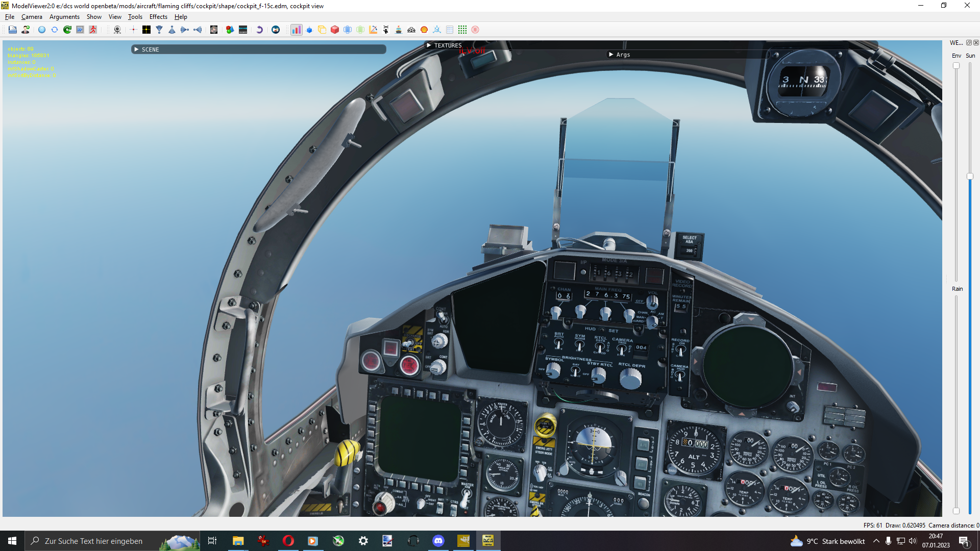Click the binoculars toolbar icon
The width and height of the screenshot is (980, 551).
click(x=411, y=30)
